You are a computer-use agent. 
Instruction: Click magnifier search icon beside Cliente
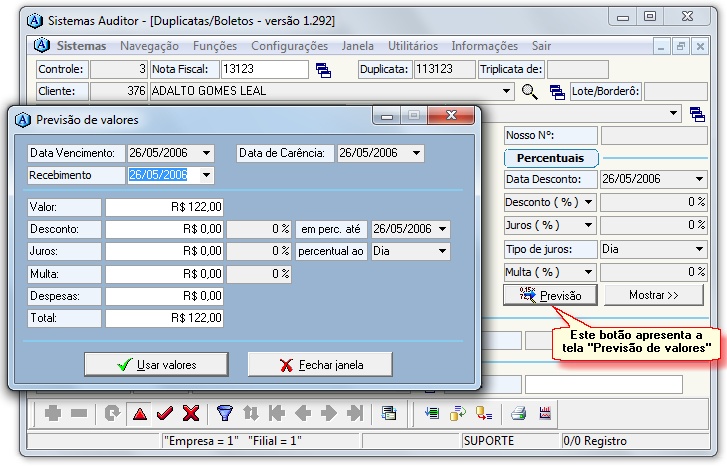tap(529, 92)
